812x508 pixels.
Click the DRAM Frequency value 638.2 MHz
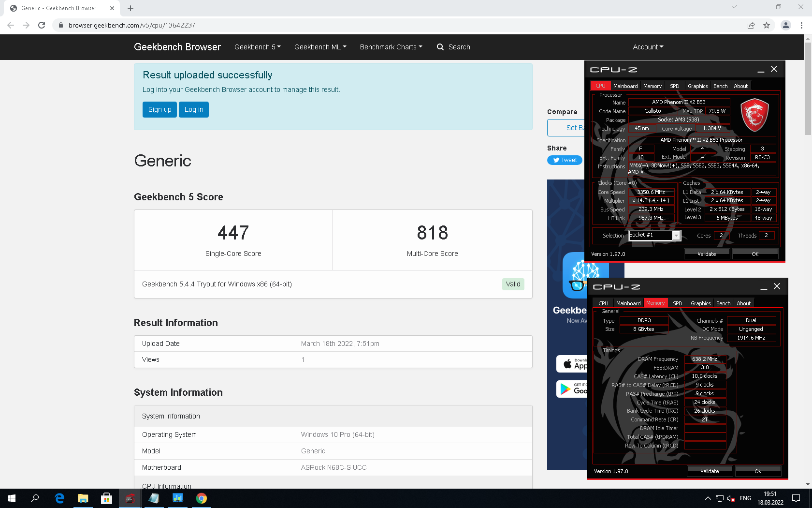point(705,359)
